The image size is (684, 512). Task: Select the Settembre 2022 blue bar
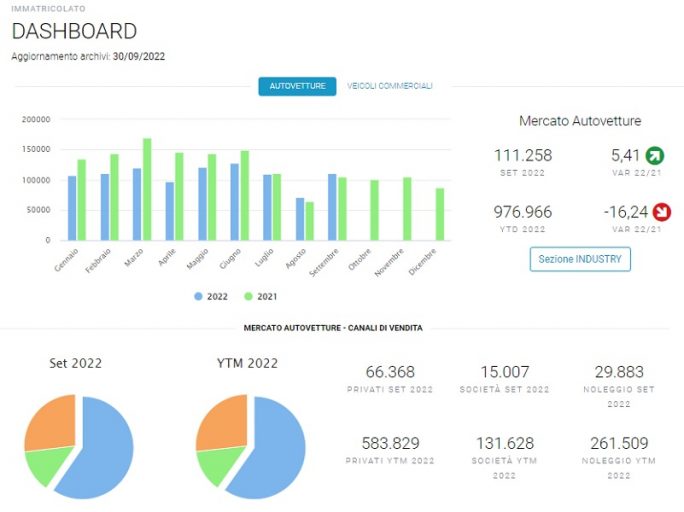(332, 207)
